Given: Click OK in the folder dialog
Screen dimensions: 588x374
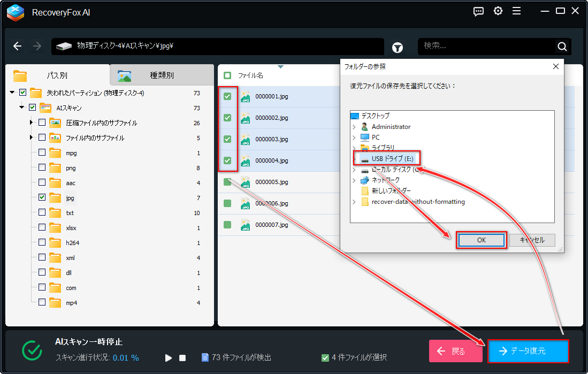Looking at the screenshot, I should (482, 240).
